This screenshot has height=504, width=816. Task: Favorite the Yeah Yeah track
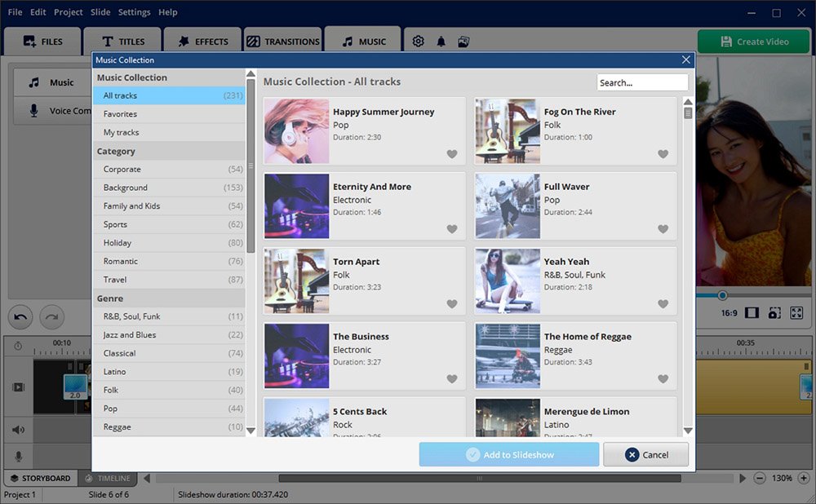click(663, 303)
